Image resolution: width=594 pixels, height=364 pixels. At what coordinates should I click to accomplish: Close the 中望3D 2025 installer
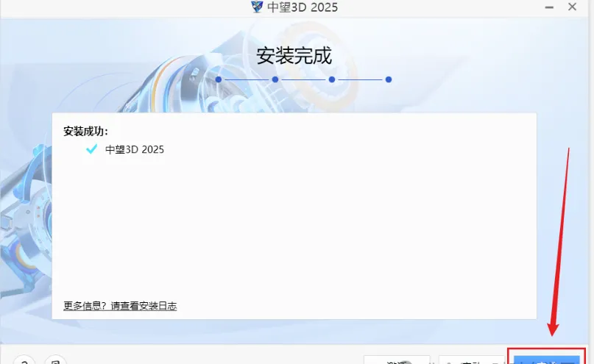[572, 7]
